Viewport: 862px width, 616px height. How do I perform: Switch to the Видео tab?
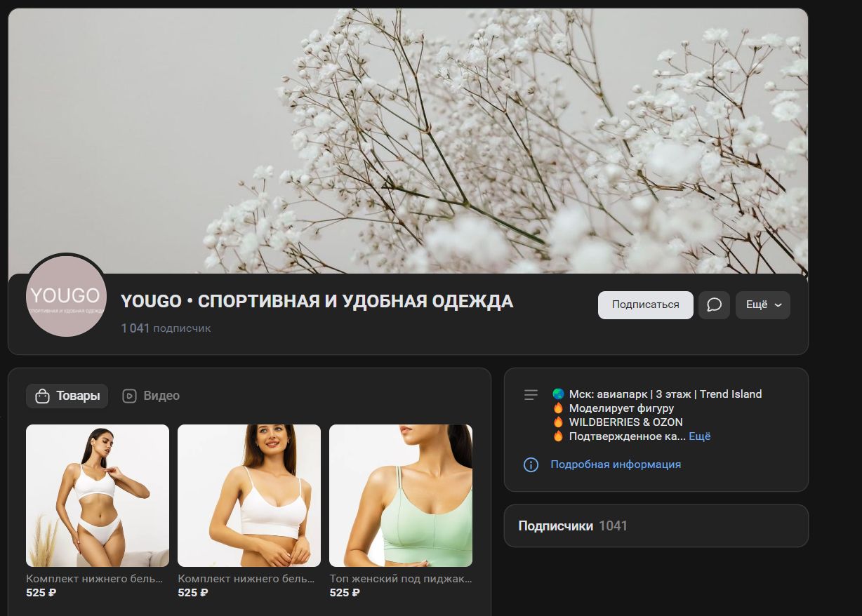point(151,396)
